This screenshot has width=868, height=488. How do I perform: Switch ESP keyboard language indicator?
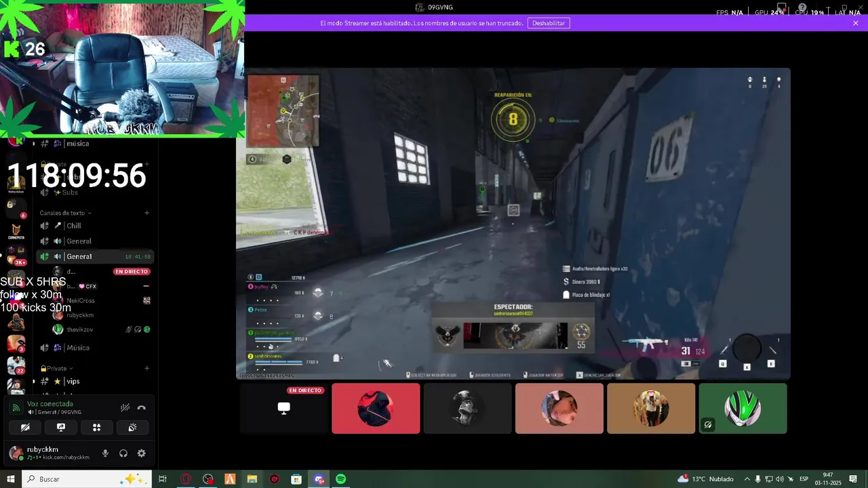[x=804, y=479]
